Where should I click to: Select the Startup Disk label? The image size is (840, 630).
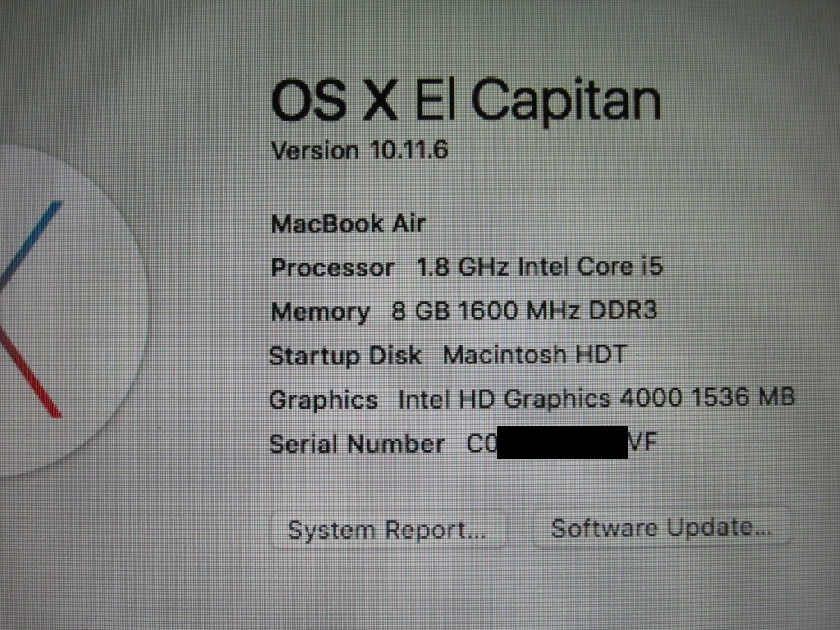click(x=345, y=356)
